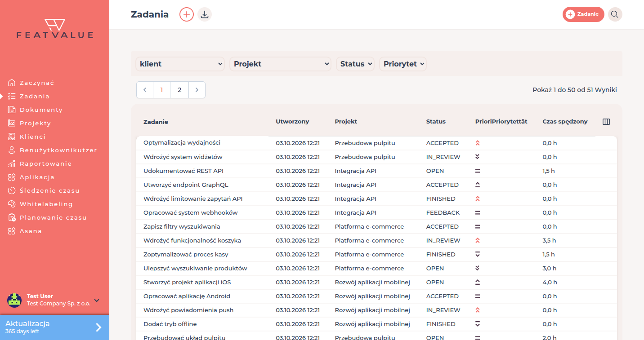Click the download export icon in header

point(205,14)
